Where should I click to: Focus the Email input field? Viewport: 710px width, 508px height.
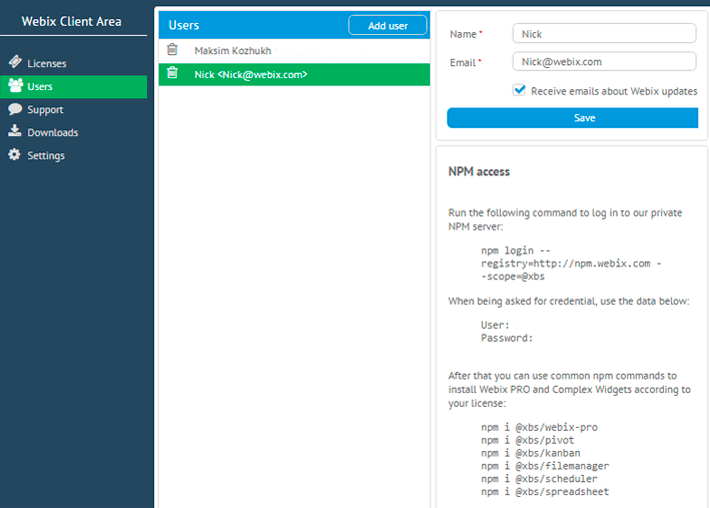(604, 62)
